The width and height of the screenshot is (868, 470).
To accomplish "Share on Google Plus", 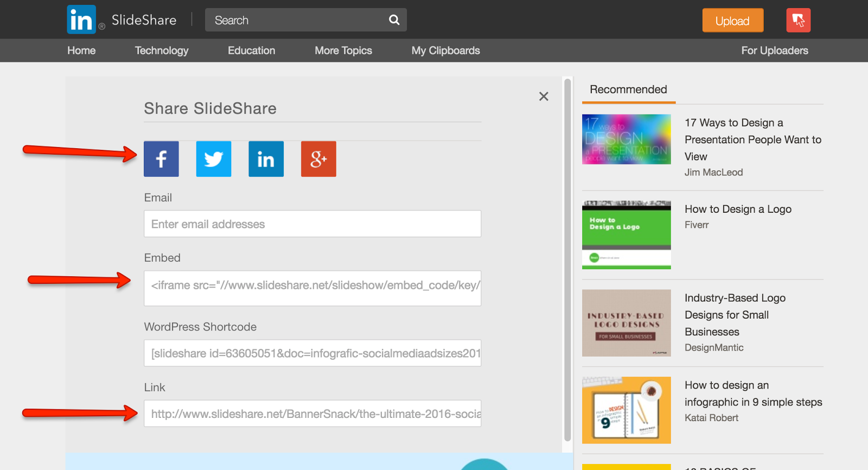I will [318, 159].
